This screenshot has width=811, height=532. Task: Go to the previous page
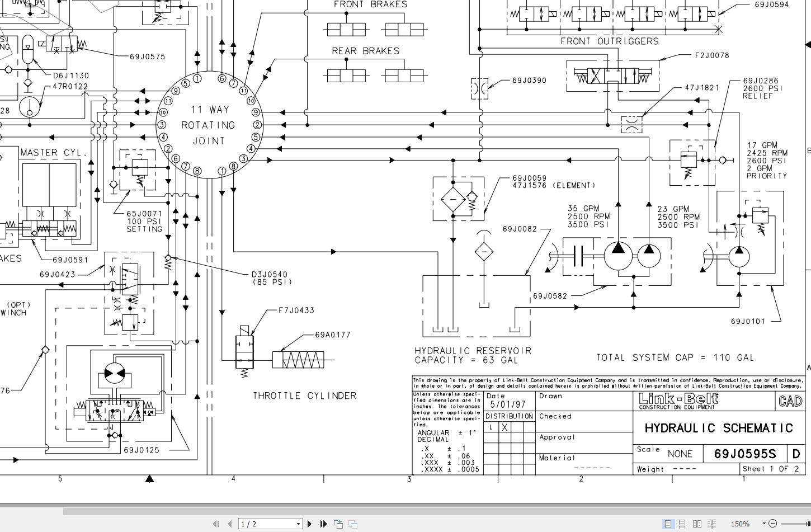click(229, 524)
